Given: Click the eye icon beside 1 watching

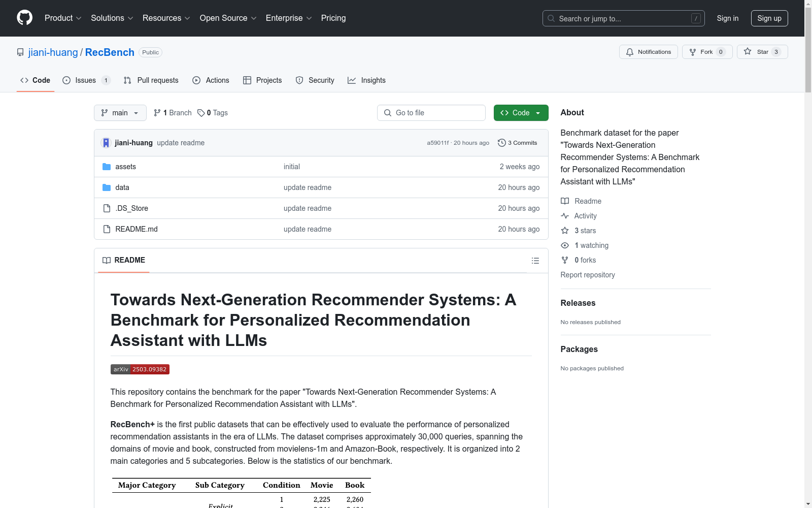Looking at the screenshot, I should [565, 245].
